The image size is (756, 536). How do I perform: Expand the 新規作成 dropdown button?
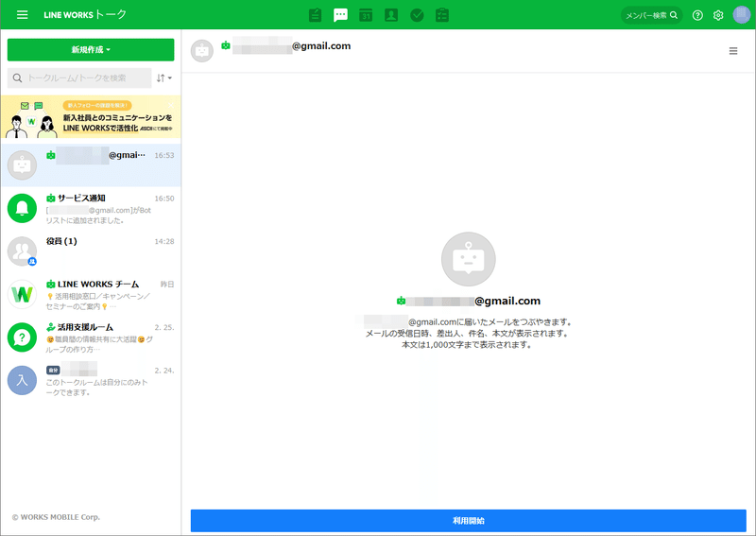[91, 50]
